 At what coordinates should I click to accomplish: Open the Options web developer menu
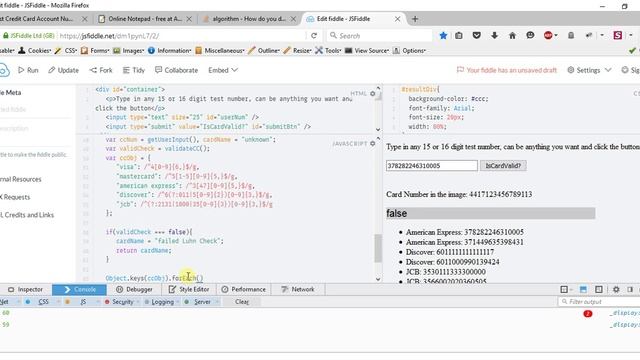coord(409,51)
